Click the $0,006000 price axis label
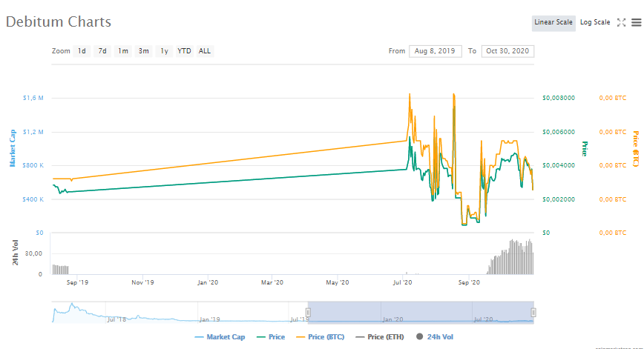 coord(559,132)
